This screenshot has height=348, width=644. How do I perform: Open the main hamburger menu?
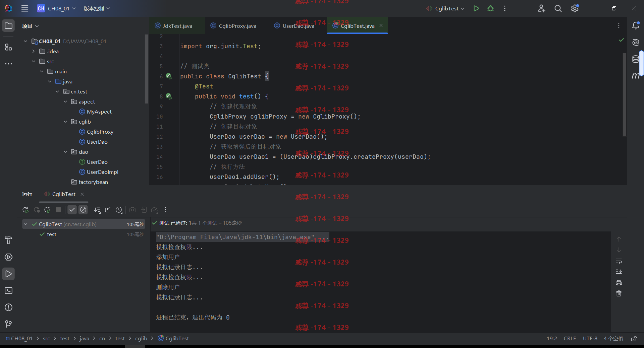(x=24, y=8)
